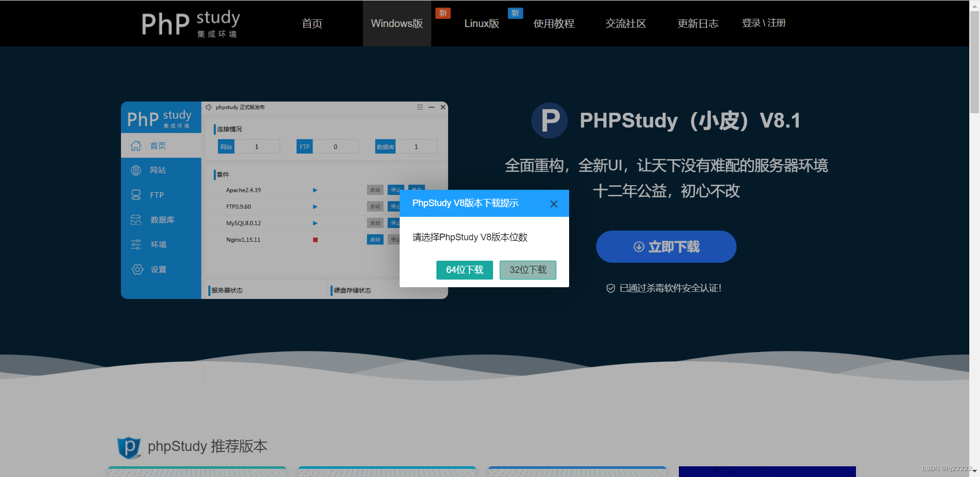Open the 使用教程 menu item
This screenshot has width=980, height=477.
pos(553,23)
